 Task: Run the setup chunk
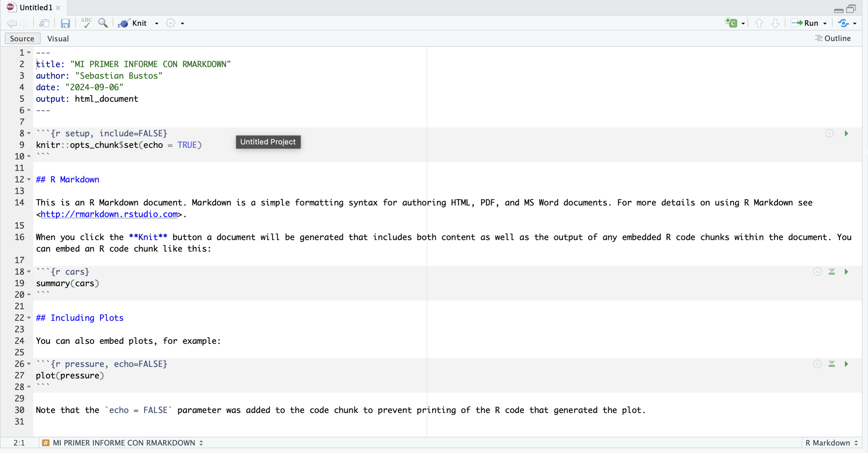846,133
